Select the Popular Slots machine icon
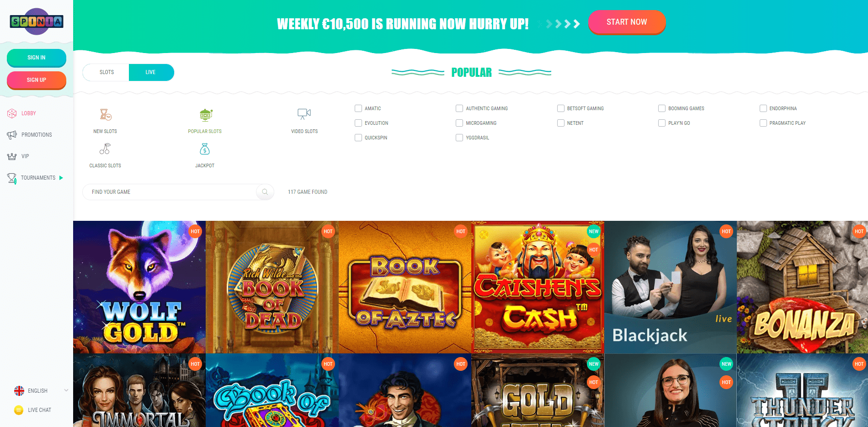 pos(206,114)
